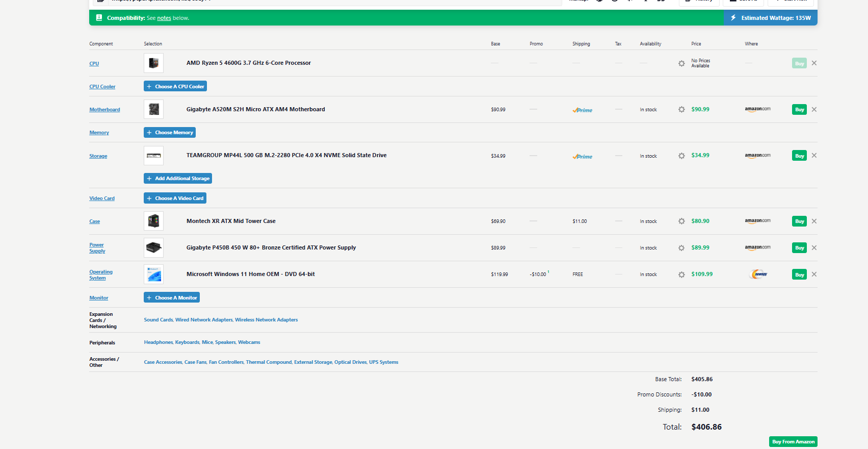
Task: Open the Monitor component link
Action: (x=99, y=298)
